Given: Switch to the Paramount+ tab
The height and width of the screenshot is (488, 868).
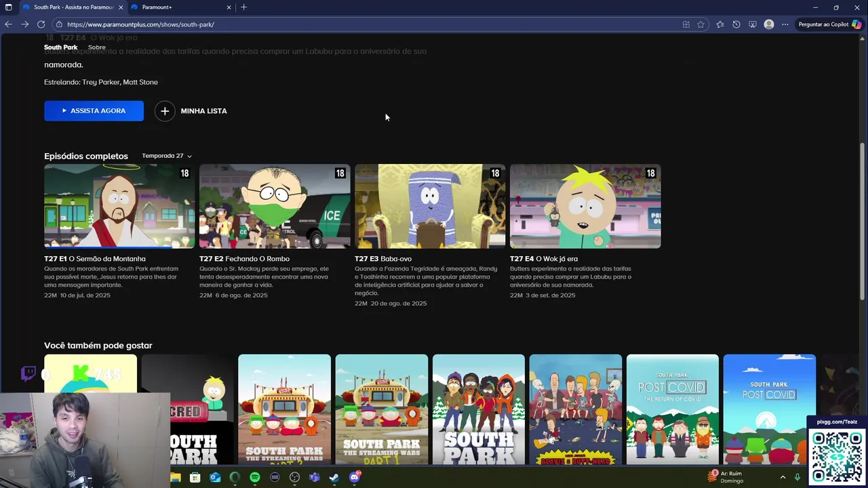Looking at the screenshot, I should pos(181,7).
